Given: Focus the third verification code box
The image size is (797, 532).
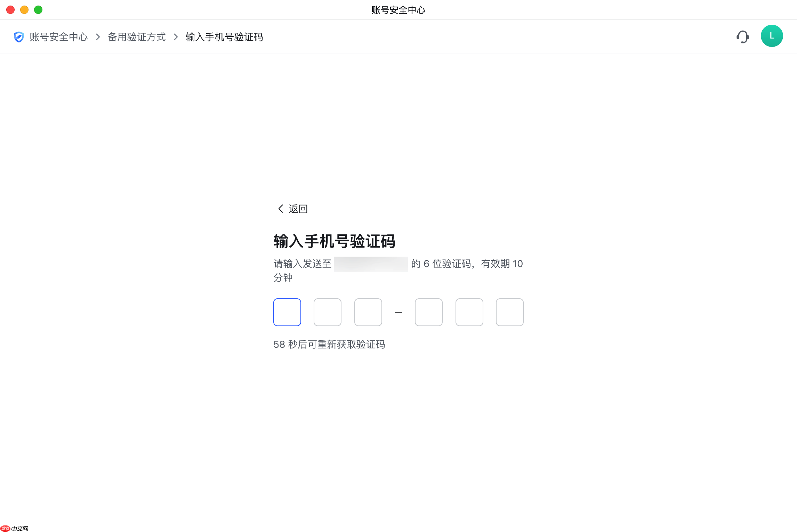Looking at the screenshot, I should pyautogui.click(x=368, y=312).
